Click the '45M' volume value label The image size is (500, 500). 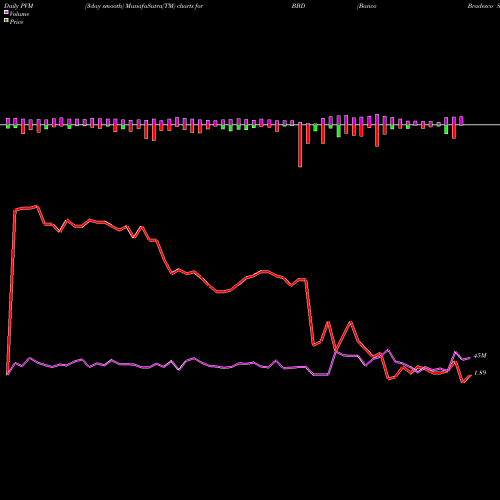[x=480, y=356]
